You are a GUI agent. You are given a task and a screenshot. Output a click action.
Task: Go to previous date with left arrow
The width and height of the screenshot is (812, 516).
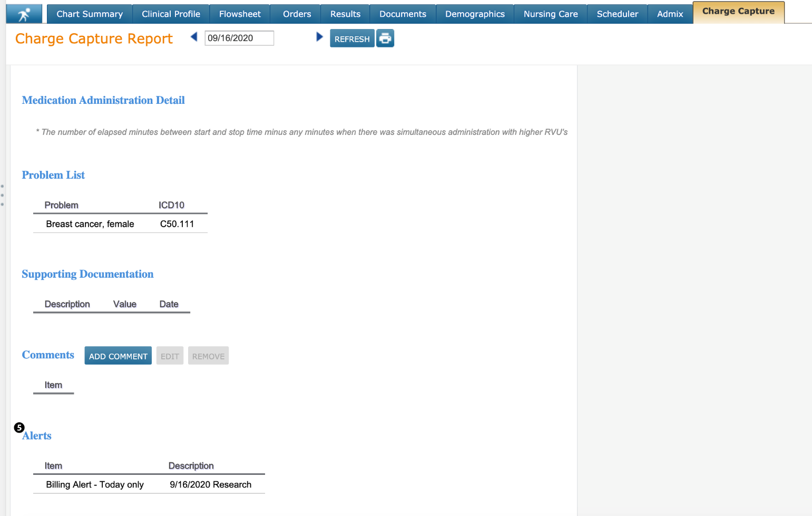(194, 37)
